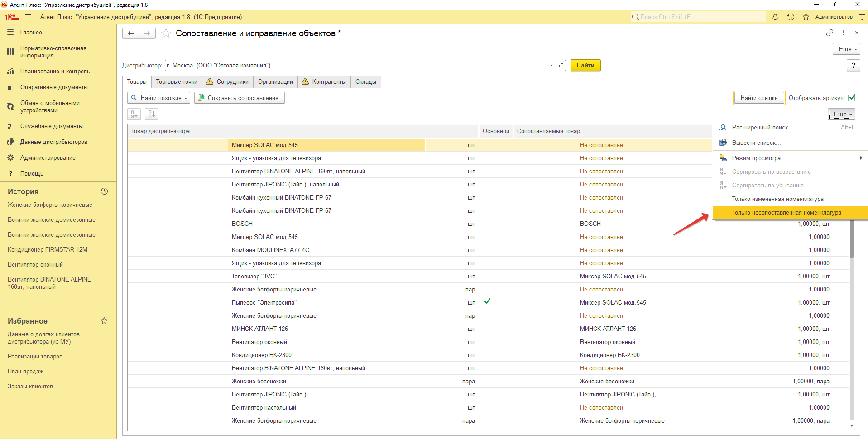Click the yellow Найти button
The width and height of the screenshot is (868, 439).
tap(585, 65)
